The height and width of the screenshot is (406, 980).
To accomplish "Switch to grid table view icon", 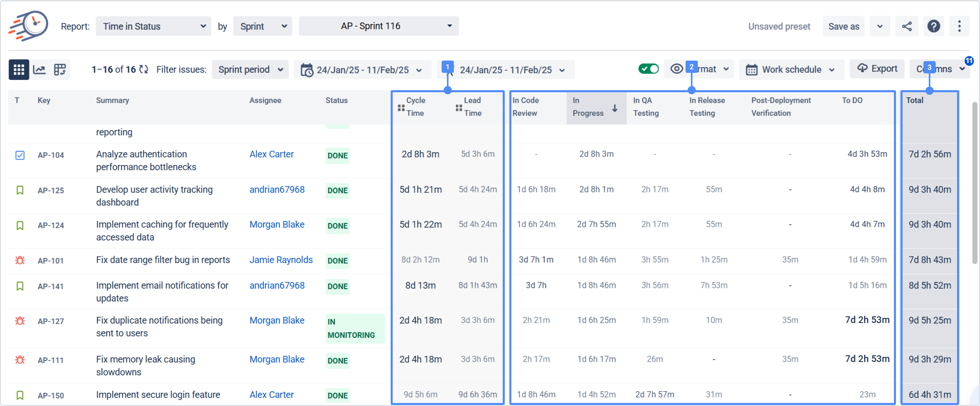I will coord(19,70).
